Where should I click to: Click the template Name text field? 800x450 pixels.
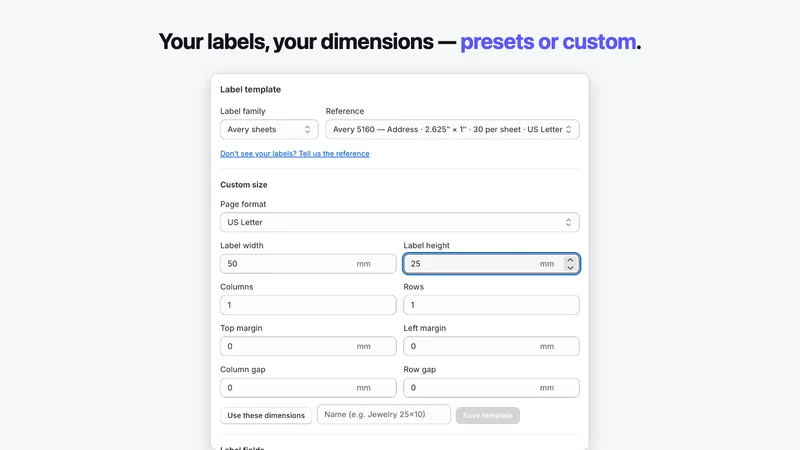384,414
